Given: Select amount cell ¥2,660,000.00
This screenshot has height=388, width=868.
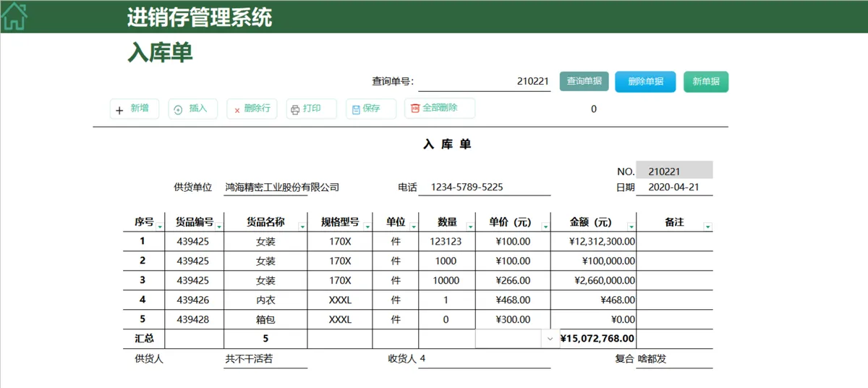Looking at the screenshot, I should [593, 281].
